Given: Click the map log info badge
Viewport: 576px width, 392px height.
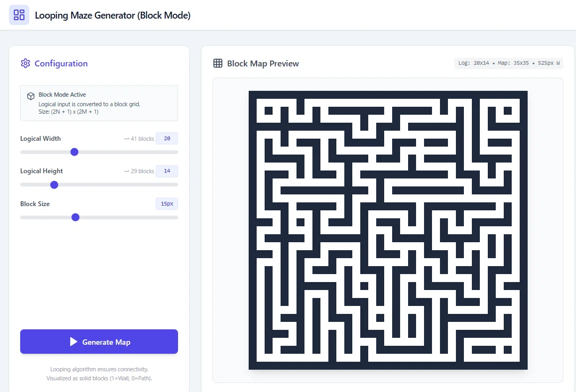Looking at the screenshot, I should (x=509, y=63).
